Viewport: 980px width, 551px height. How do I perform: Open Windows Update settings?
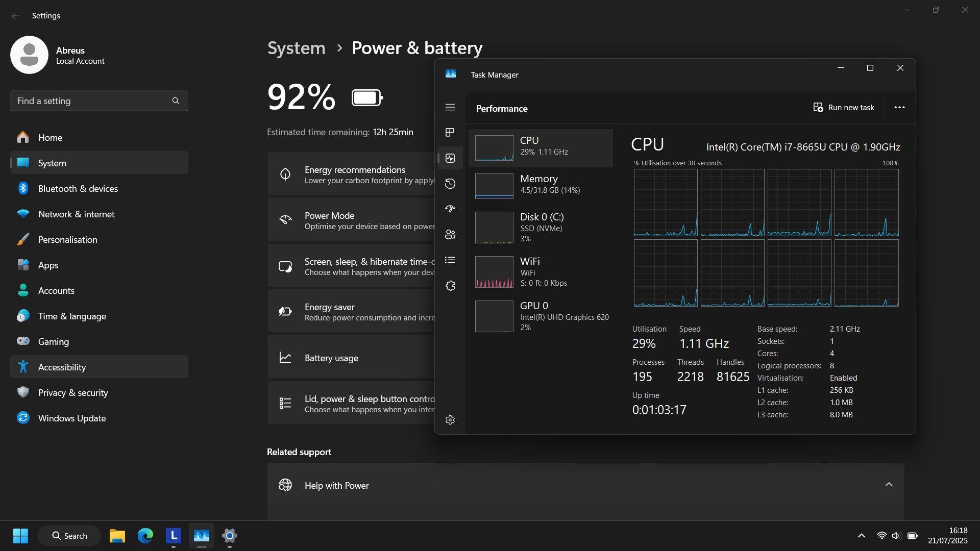pos(99,418)
